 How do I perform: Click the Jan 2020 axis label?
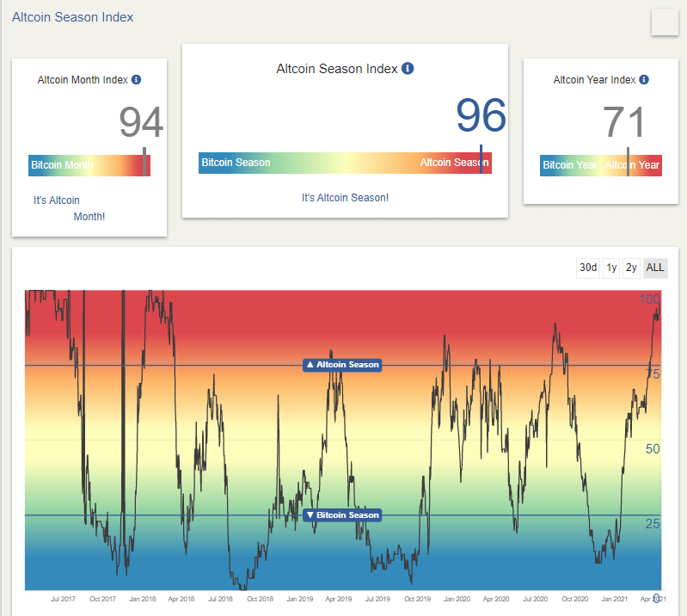point(457,599)
